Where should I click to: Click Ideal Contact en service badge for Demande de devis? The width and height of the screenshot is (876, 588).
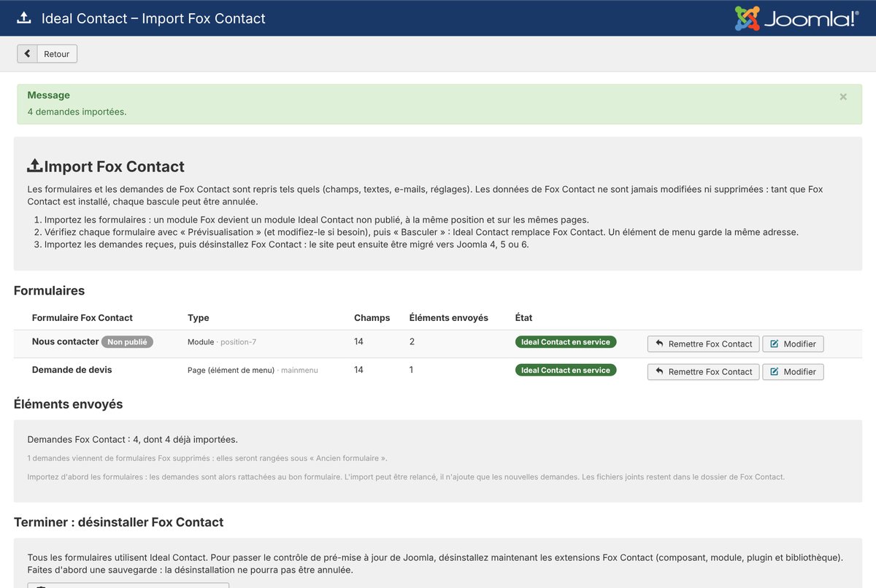566,370
